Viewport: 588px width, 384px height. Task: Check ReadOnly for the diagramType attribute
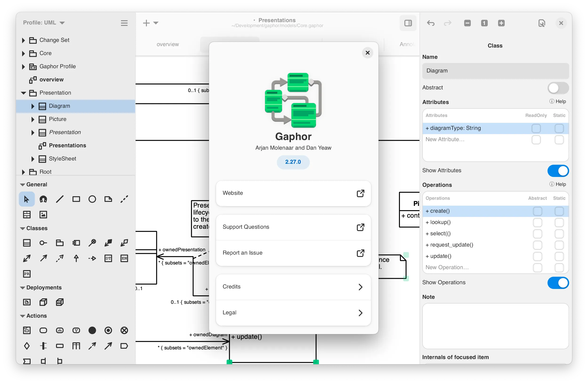536,128
